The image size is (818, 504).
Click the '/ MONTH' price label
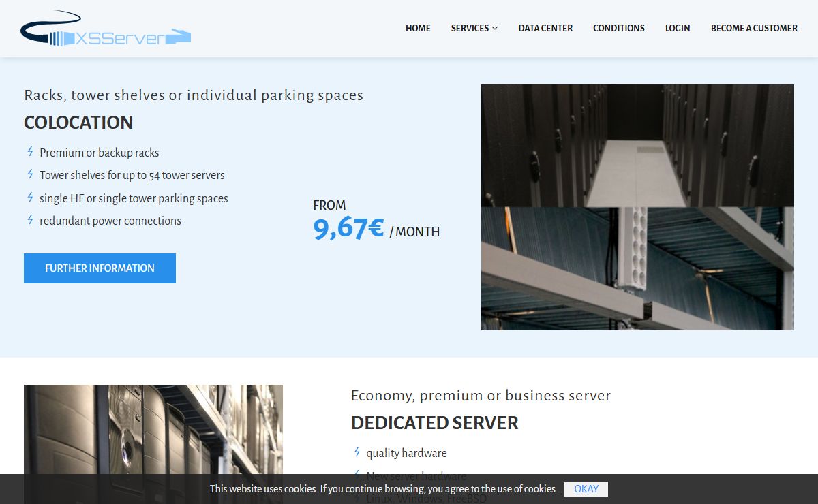point(414,232)
